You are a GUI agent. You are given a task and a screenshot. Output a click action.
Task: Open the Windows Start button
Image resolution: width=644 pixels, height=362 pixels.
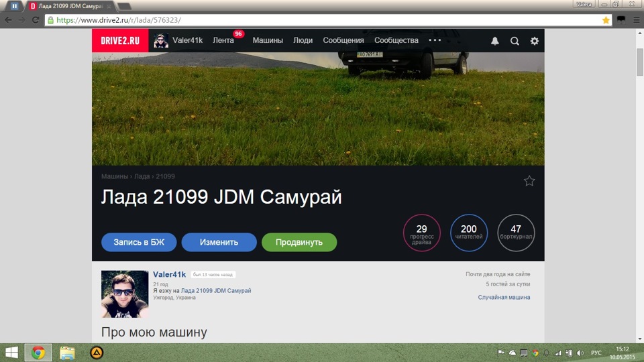click(x=11, y=353)
